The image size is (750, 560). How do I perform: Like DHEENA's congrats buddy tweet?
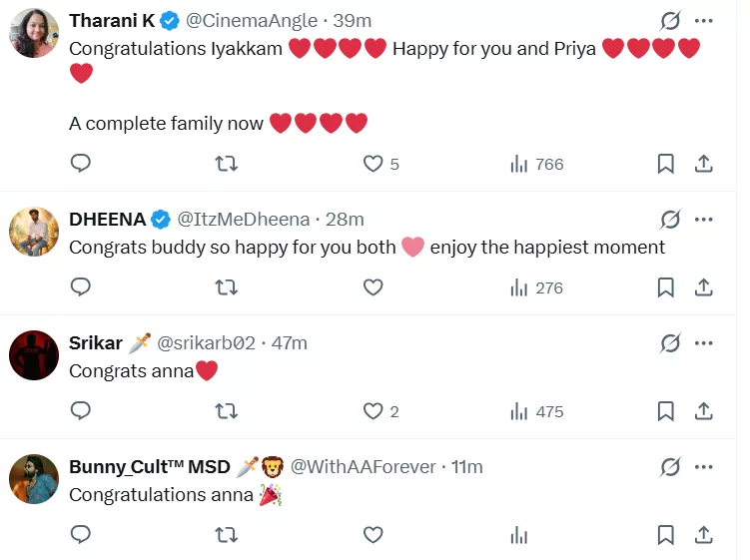coord(373,287)
